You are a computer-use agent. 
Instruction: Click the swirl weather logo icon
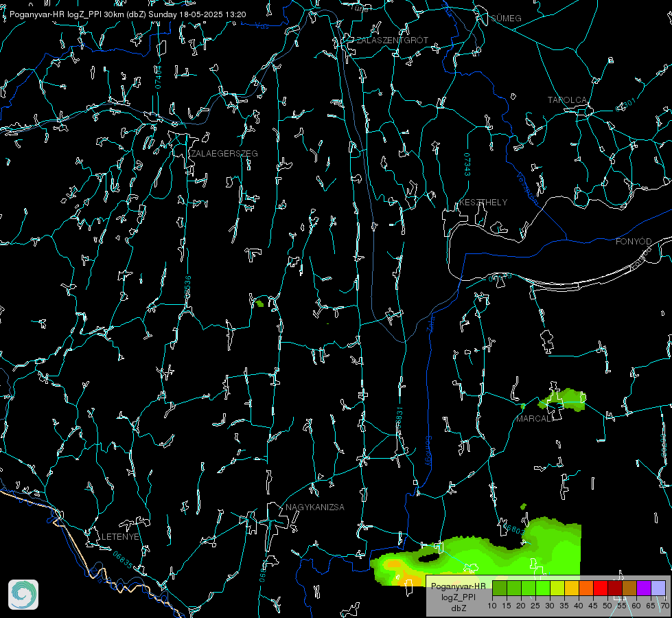point(23,595)
